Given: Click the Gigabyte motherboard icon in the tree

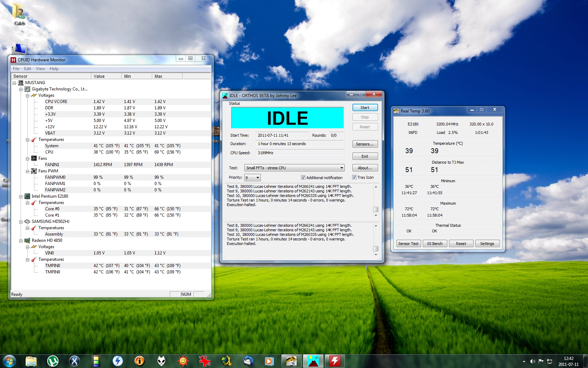Looking at the screenshot, I should point(27,89).
